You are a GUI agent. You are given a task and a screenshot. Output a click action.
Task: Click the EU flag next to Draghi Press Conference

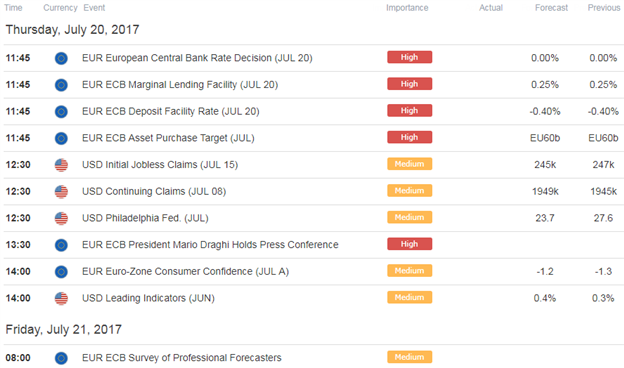coord(61,245)
